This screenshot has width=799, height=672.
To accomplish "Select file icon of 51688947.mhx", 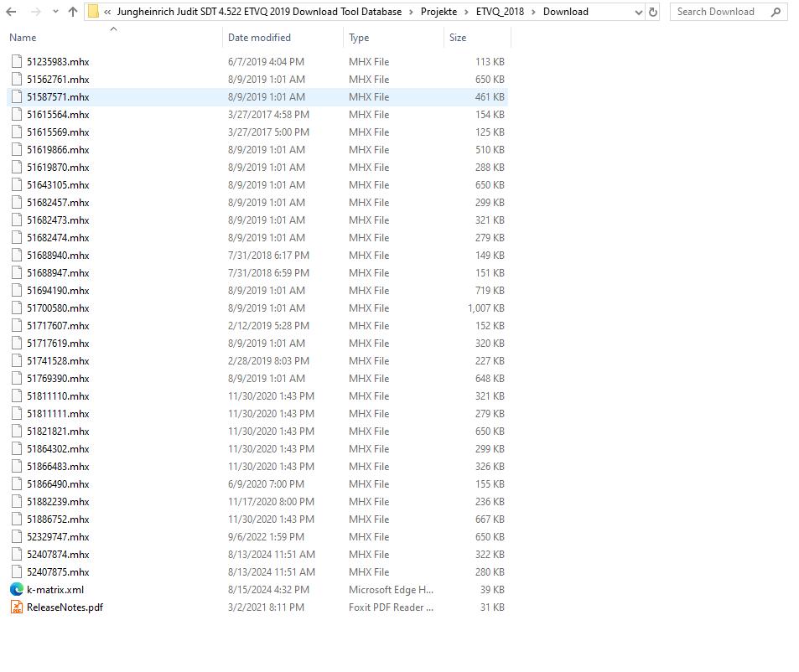I will coord(17,273).
